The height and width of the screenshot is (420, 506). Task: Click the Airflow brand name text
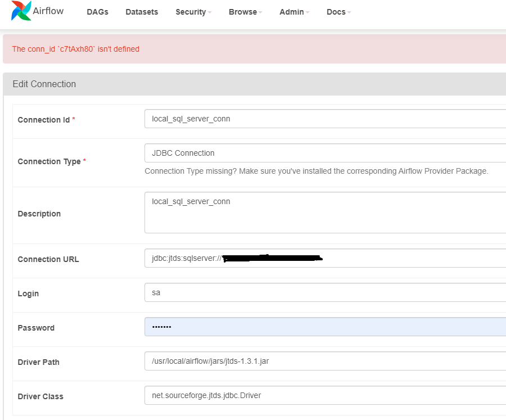pyautogui.click(x=48, y=12)
